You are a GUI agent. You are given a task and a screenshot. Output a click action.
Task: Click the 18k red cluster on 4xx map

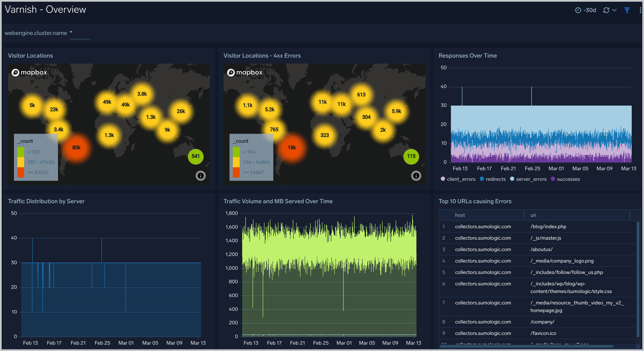292,148
